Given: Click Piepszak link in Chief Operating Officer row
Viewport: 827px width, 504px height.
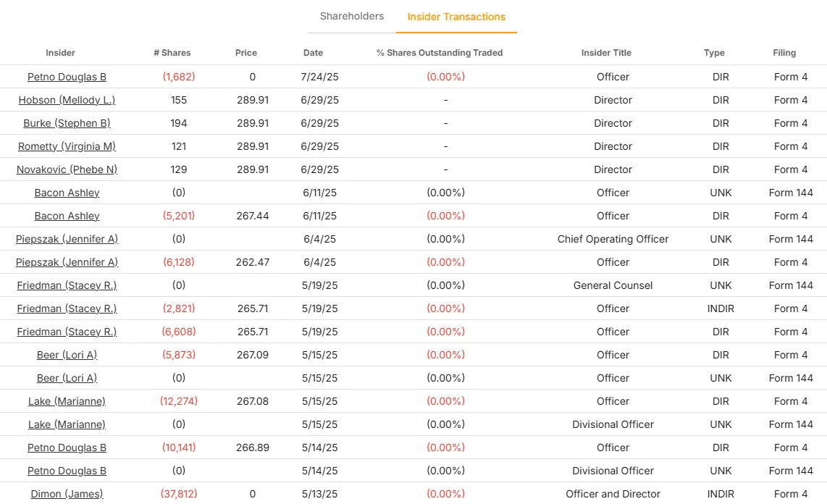Looking at the screenshot, I should pyautogui.click(x=67, y=239).
